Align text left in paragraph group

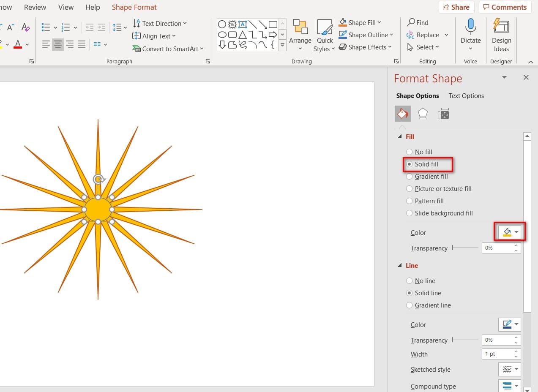pyautogui.click(x=46, y=44)
